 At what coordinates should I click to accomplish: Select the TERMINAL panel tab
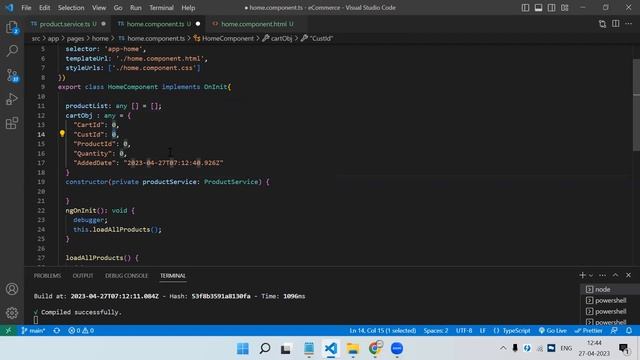point(173,276)
